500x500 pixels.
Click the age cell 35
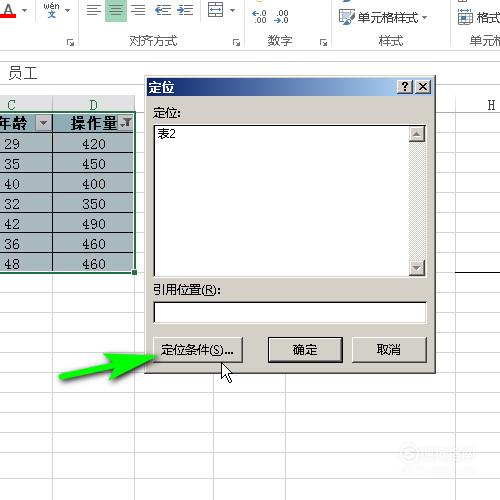pyautogui.click(x=26, y=164)
